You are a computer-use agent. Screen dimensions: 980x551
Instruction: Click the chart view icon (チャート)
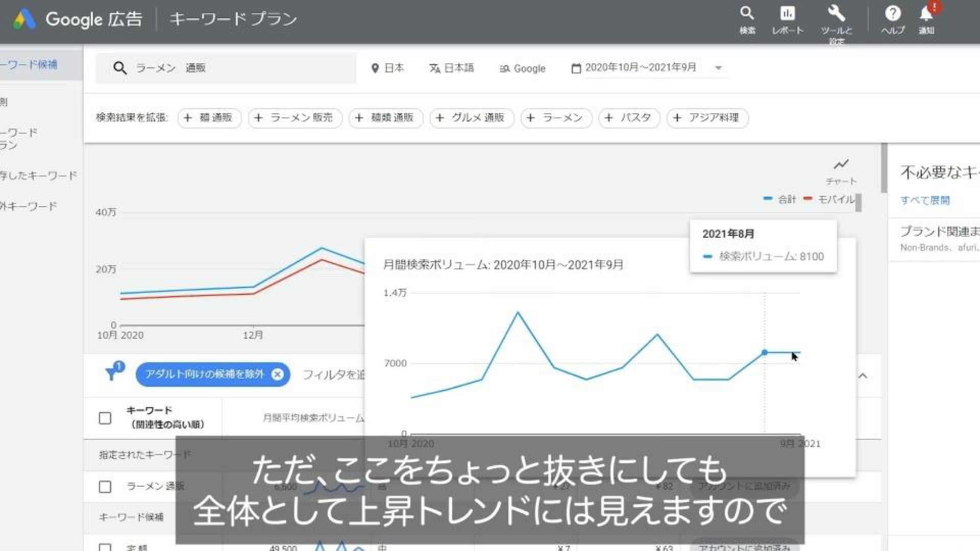coord(841,165)
